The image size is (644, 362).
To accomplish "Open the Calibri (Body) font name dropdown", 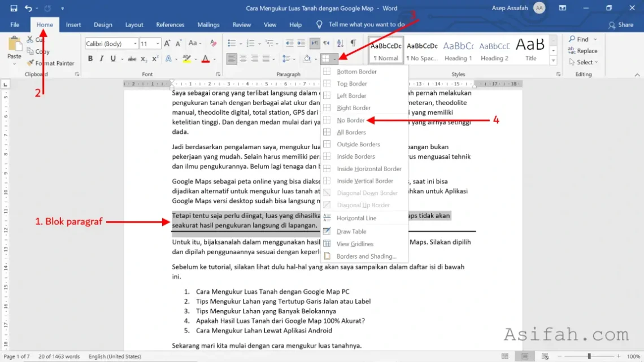I will [135, 43].
